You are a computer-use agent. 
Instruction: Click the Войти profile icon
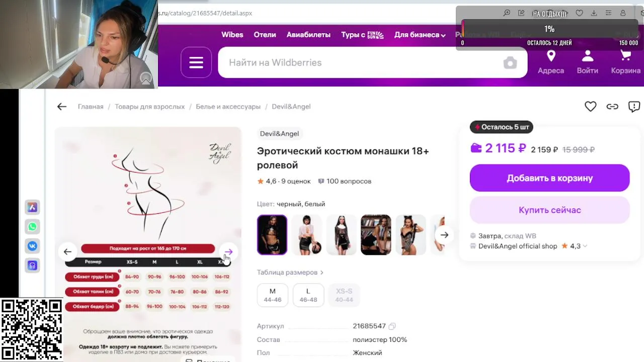click(x=588, y=56)
